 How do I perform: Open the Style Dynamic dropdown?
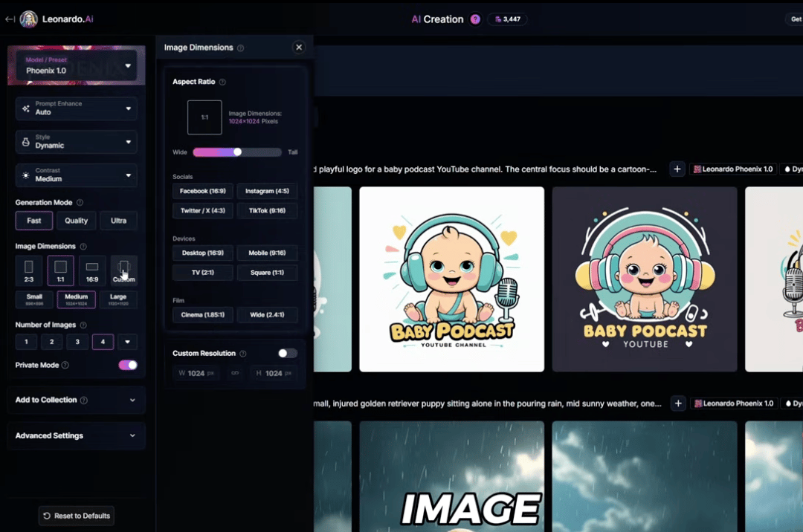tap(77, 142)
